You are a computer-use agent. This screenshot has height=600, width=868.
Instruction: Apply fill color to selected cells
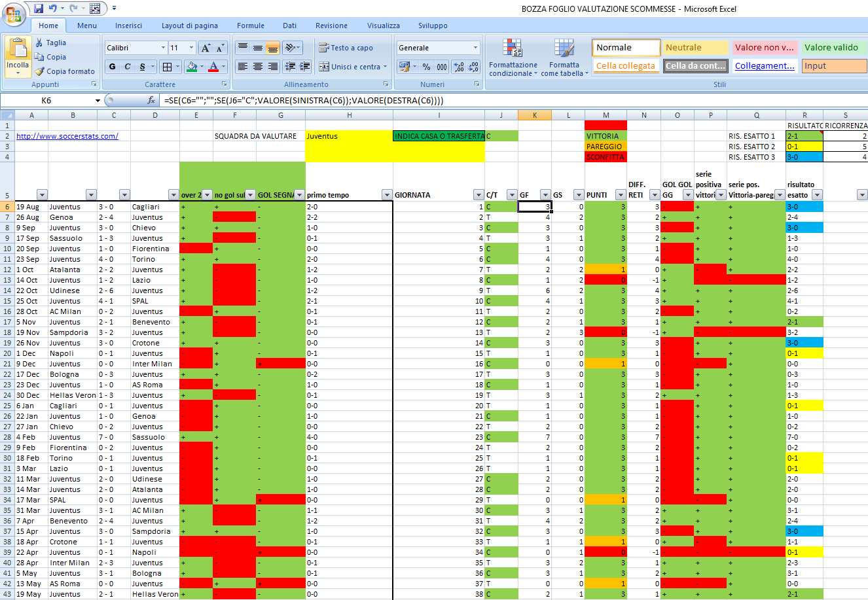[x=191, y=67]
